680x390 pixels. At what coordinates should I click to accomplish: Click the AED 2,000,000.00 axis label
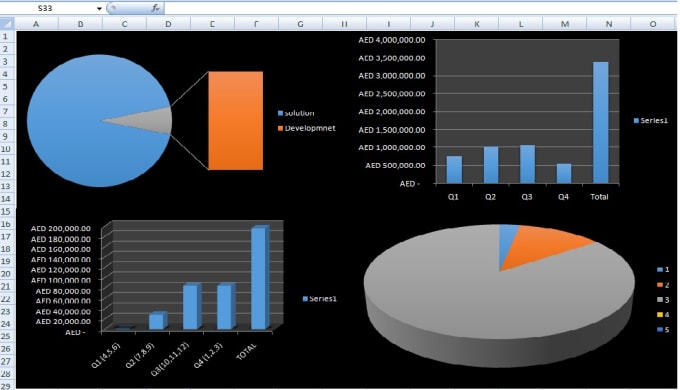tap(392, 111)
